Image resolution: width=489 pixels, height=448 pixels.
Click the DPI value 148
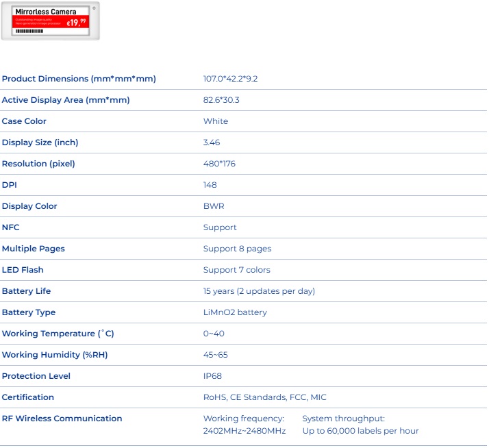pyautogui.click(x=210, y=185)
